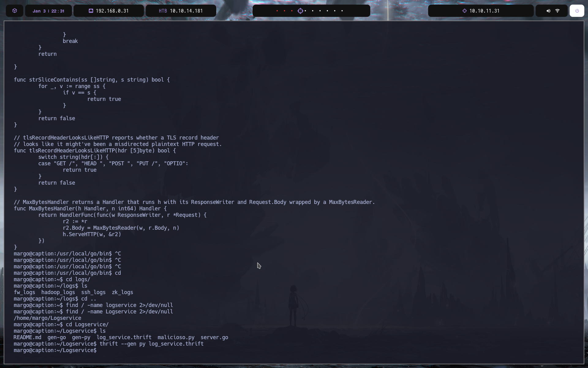Click the target icon beside 10.10.11.31
This screenshot has height=368, width=588.
464,11
